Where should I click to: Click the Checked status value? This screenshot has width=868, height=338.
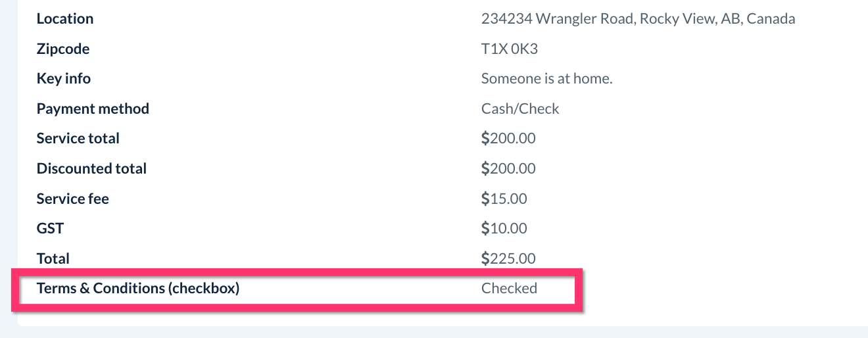[x=509, y=288]
